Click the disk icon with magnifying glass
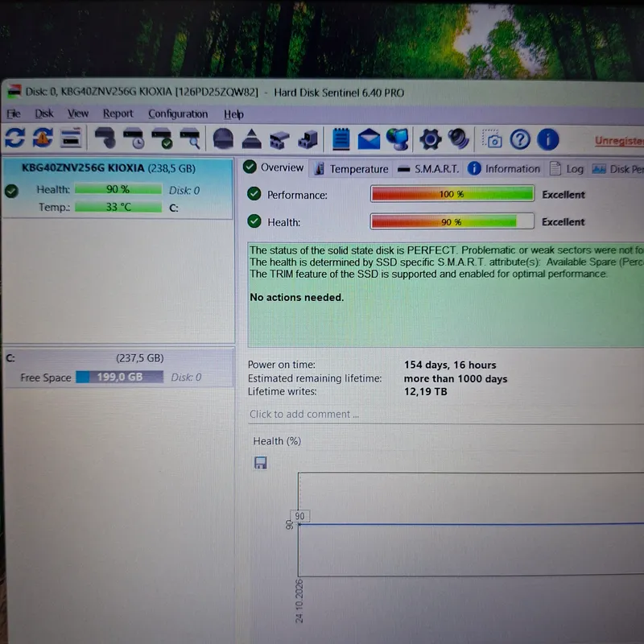 click(190, 138)
